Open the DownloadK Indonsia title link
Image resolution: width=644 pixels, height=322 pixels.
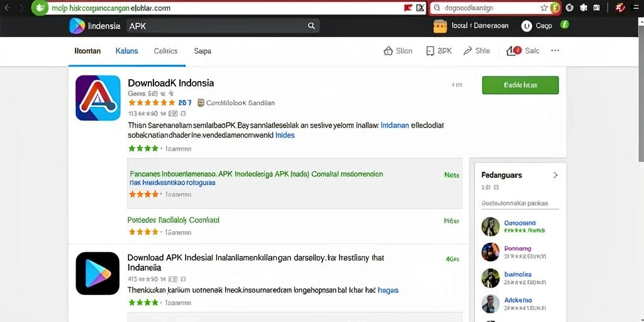pyautogui.click(x=171, y=83)
